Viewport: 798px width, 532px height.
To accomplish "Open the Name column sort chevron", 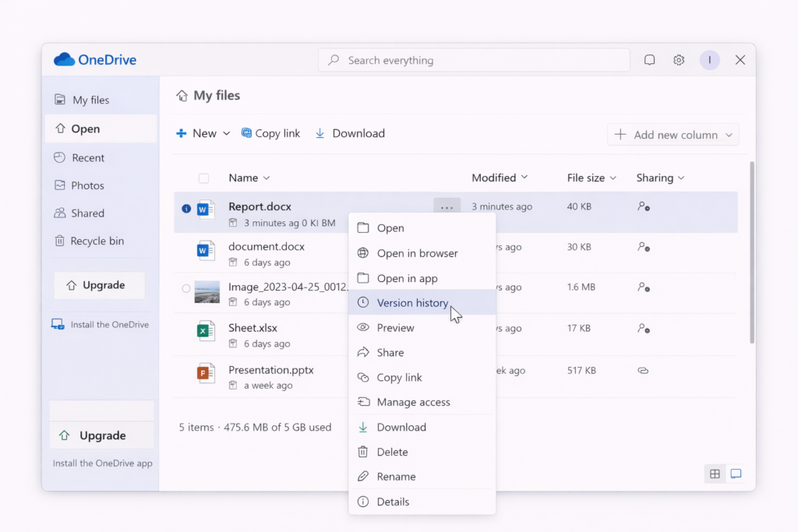I will coord(267,178).
